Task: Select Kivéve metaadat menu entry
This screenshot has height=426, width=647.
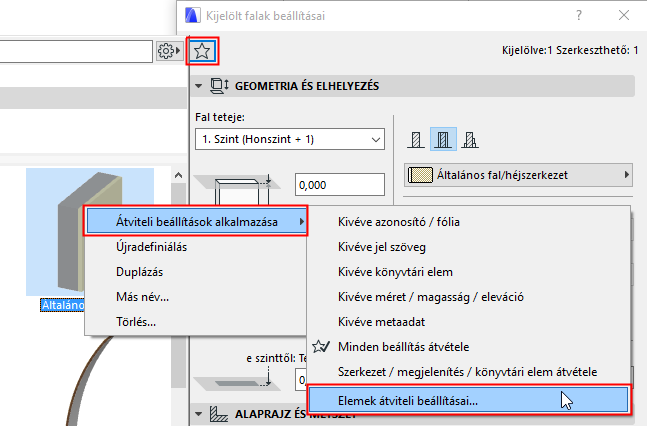Action: coord(382,321)
